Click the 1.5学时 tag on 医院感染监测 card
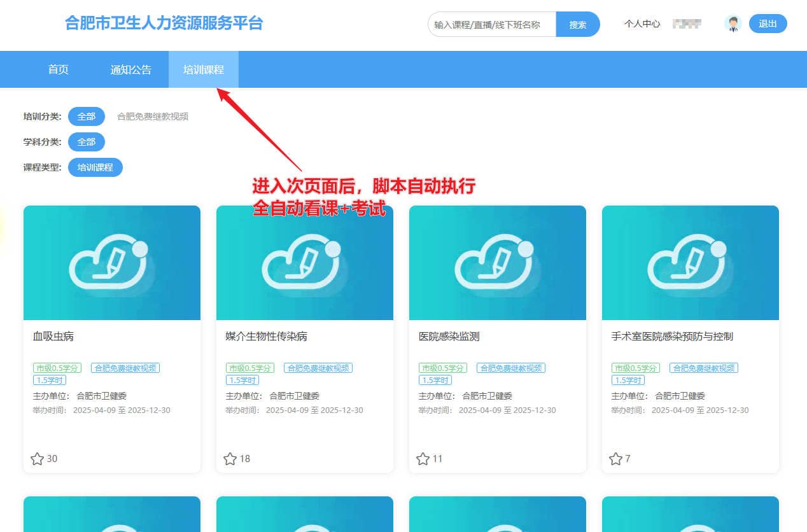807x532 pixels. click(x=435, y=380)
